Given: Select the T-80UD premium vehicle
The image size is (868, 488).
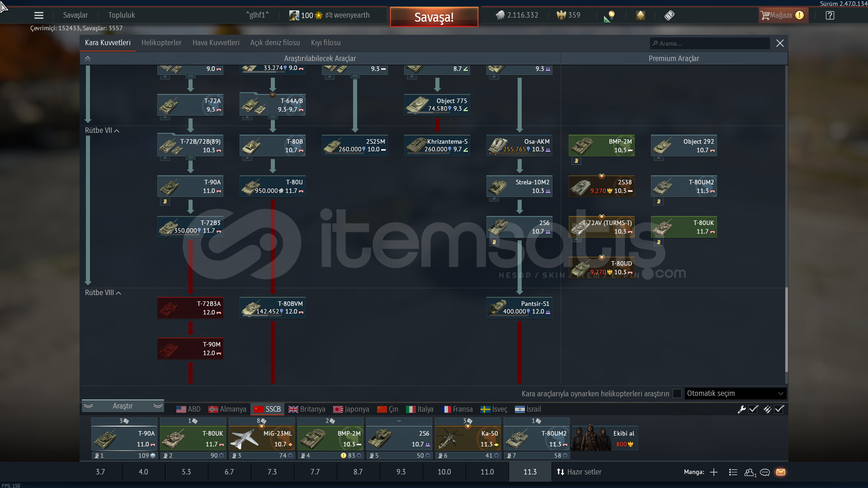Looking at the screenshot, I should 602,267.
